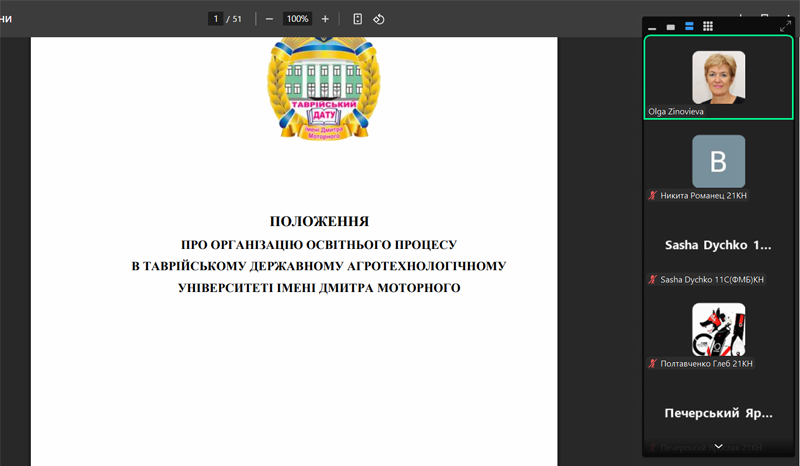Minimize the Zoom video panel
The image size is (800, 466).
pyautogui.click(x=653, y=27)
